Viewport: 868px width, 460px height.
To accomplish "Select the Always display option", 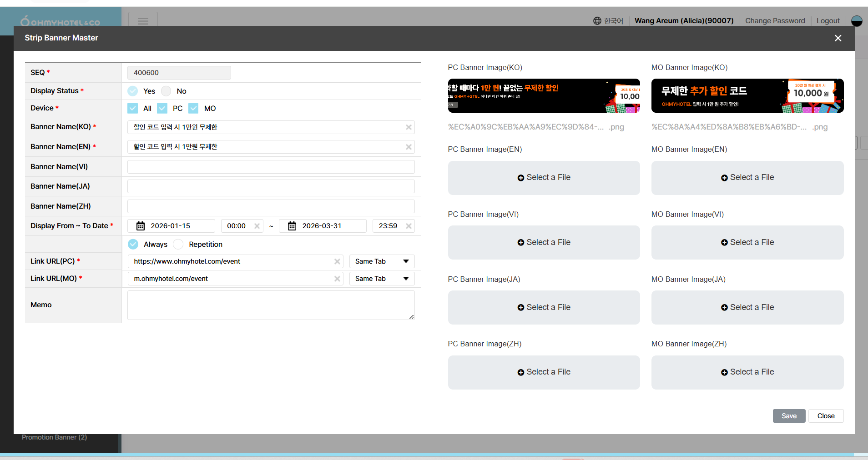I will (x=133, y=244).
